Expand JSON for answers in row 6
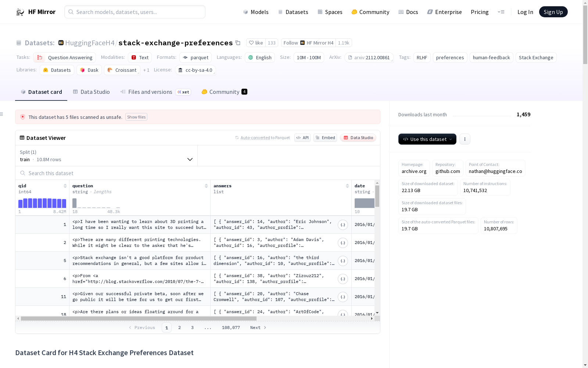The width and height of the screenshot is (588, 368). [343, 279]
